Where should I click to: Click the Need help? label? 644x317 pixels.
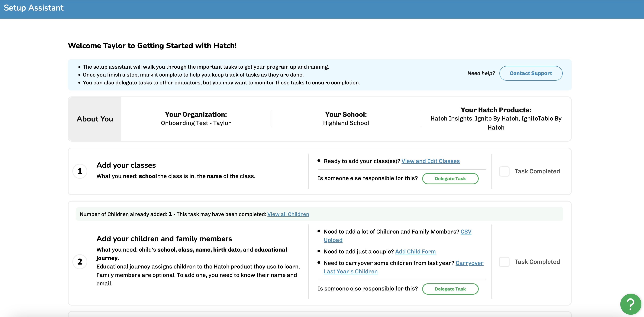[x=481, y=73]
